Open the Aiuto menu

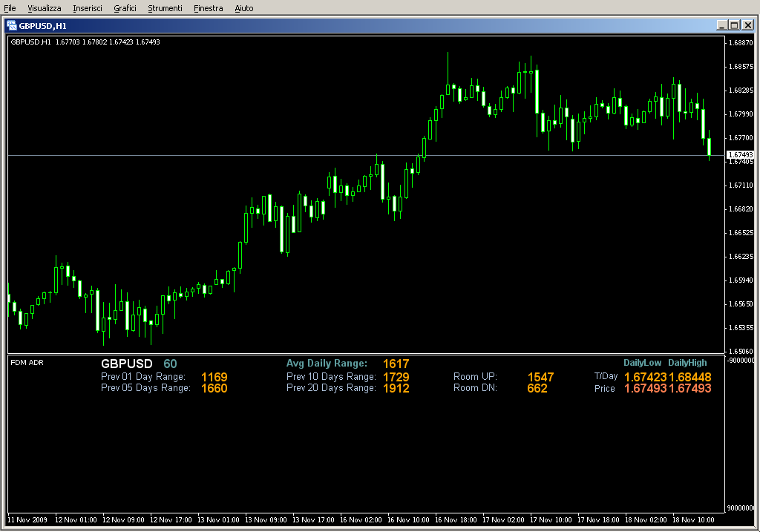[243, 8]
